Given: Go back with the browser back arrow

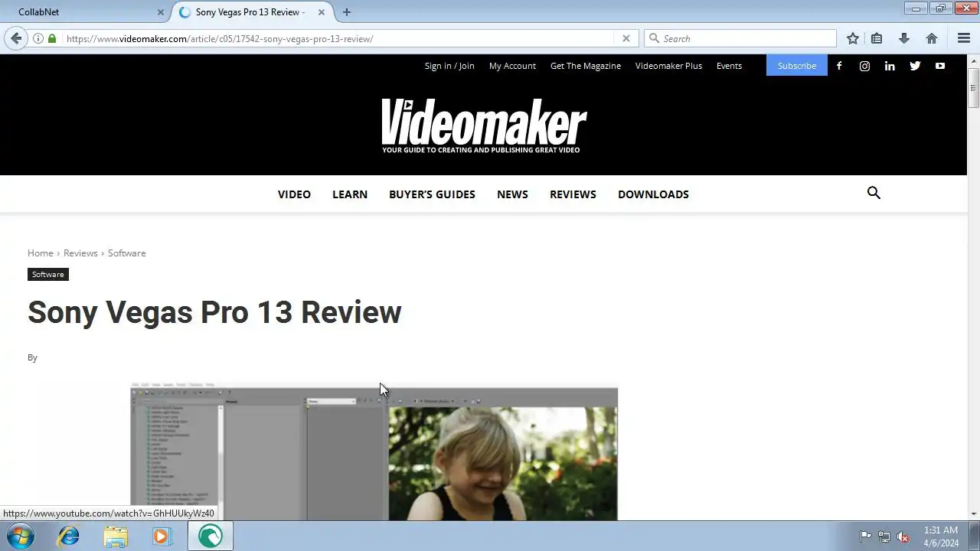Looking at the screenshot, I should [x=16, y=38].
